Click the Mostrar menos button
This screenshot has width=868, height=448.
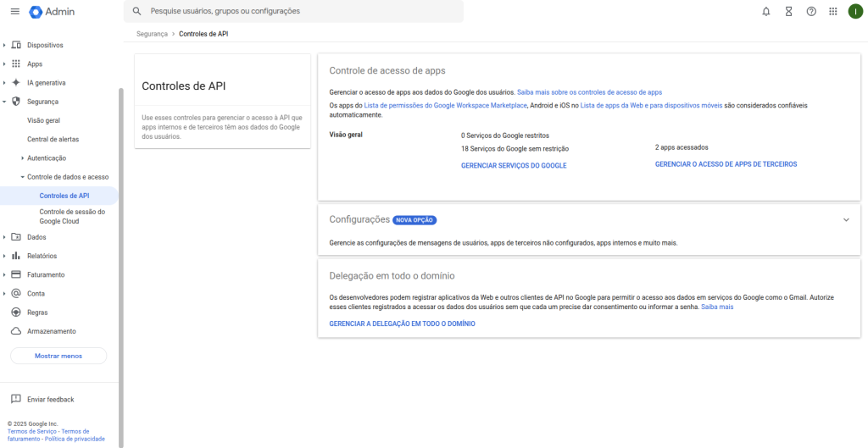58,357
